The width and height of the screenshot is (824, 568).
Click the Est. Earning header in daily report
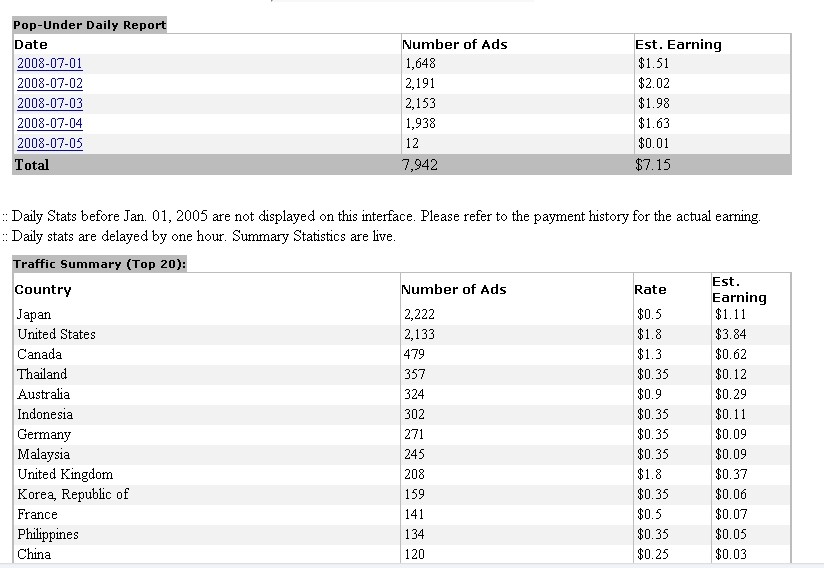pyautogui.click(x=678, y=44)
